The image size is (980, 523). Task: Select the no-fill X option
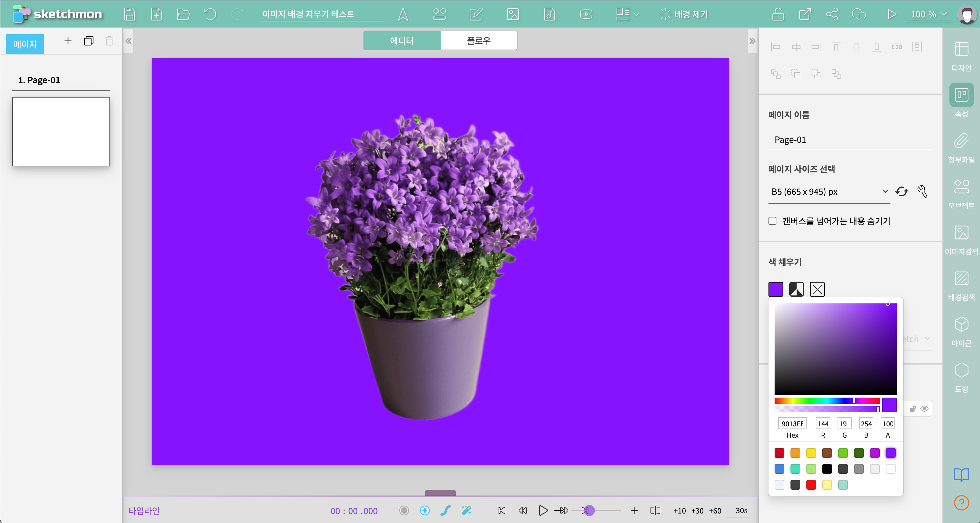tap(817, 289)
